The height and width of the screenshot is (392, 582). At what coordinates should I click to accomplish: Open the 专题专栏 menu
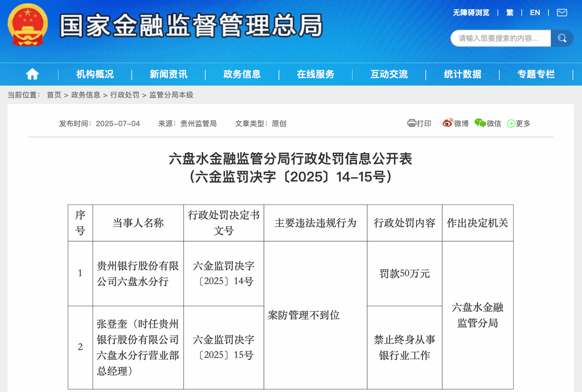tap(536, 74)
